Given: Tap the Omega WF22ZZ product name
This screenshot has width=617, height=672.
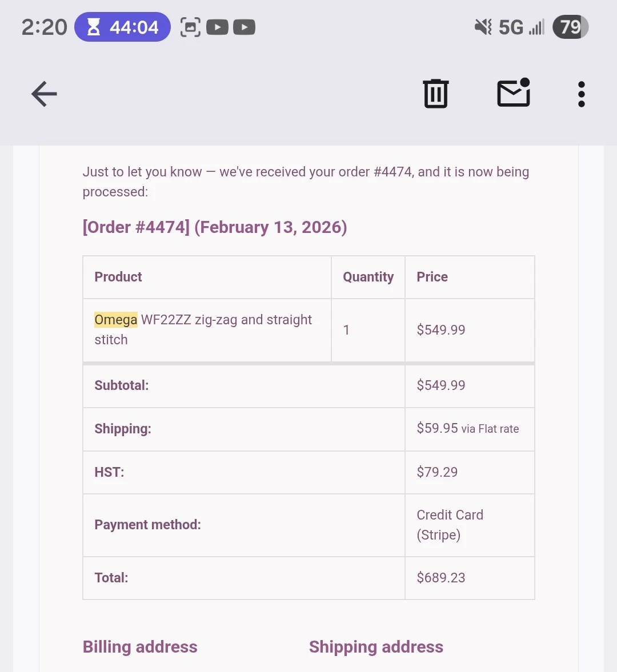Looking at the screenshot, I should tap(203, 329).
